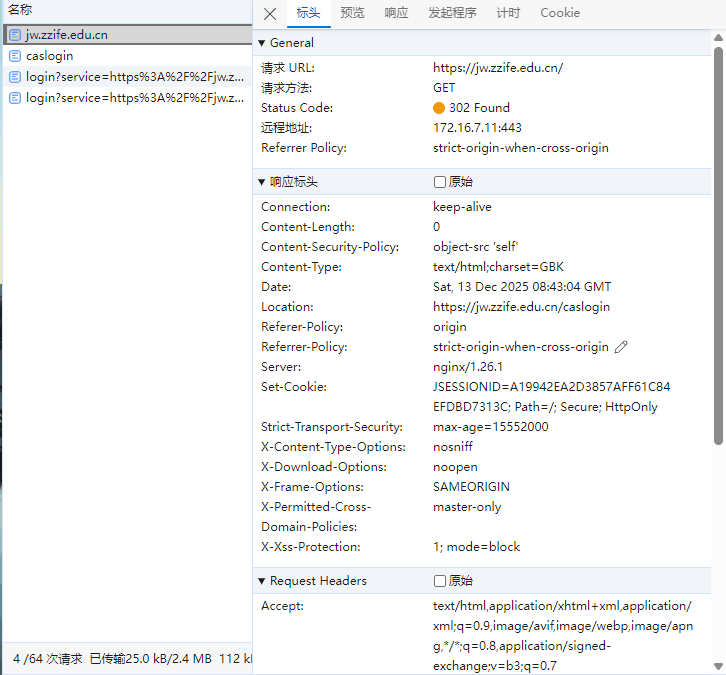
Task: Click document icon next to caslogin request
Action: coord(15,56)
